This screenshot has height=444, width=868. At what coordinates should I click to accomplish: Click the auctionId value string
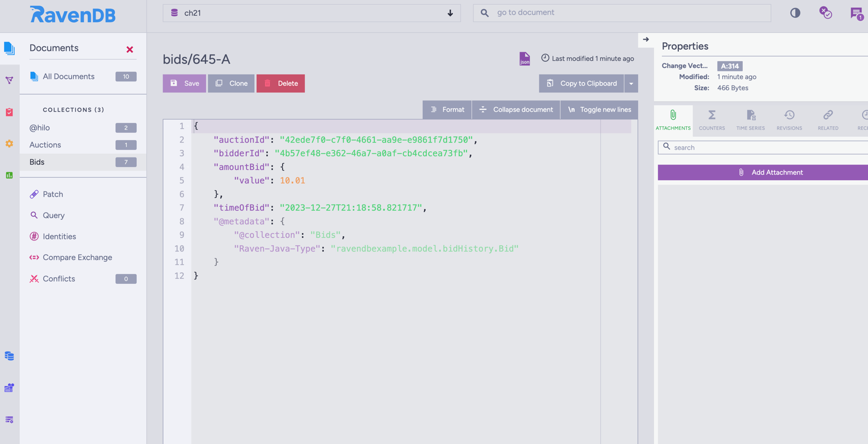click(376, 140)
